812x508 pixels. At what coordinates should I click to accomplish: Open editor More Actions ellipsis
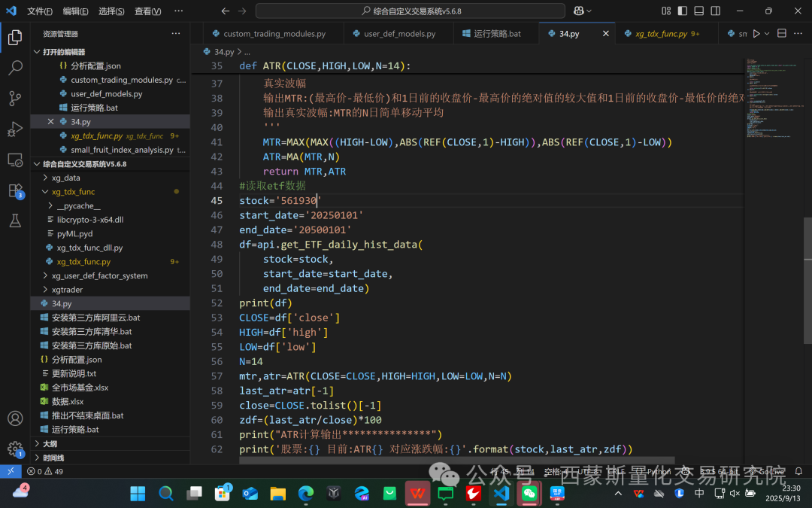point(798,34)
